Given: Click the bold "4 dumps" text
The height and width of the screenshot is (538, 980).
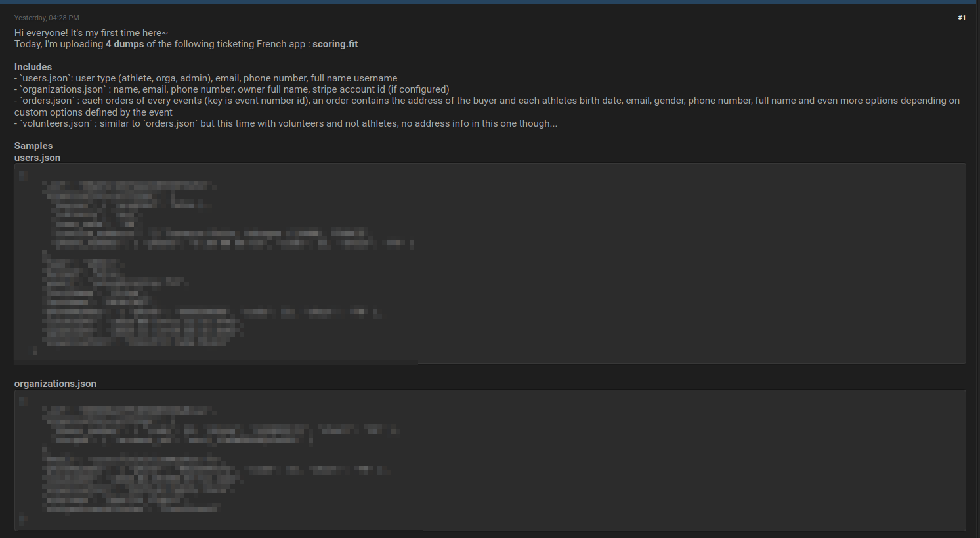Looking at the screenshot, I should pyautogui.click(x=125, y=44).
